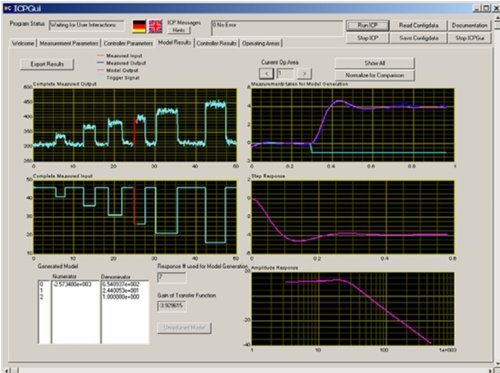
Task: Switch to Controller Parameters tab
Action: (128, 43)
